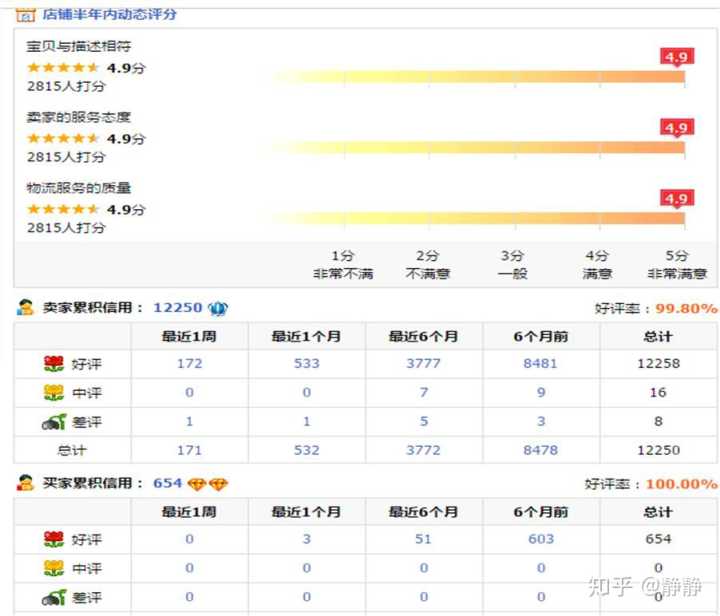Image resolution: width=720 pixels, height=616 pixels.
Task: Open seller 好评 count 172 for last week
Action: pos(189,364)
